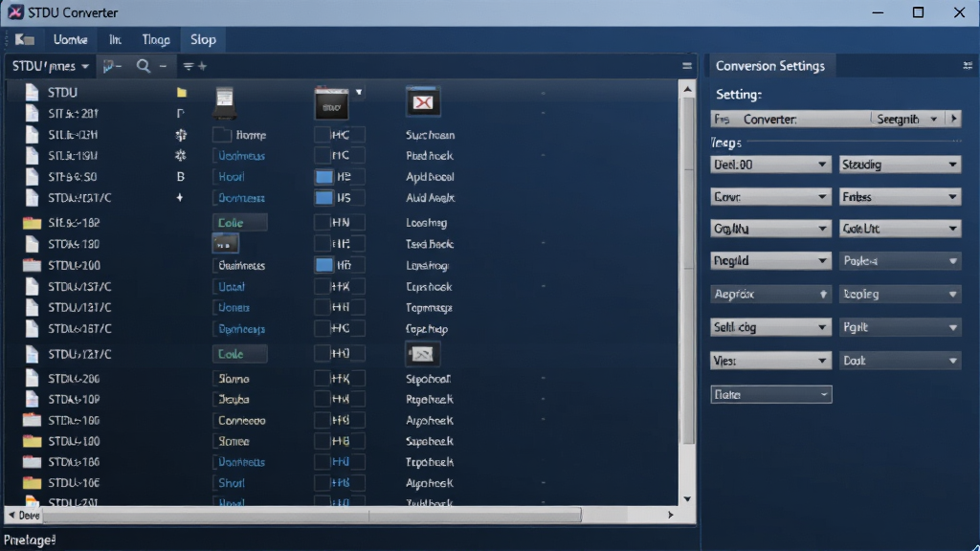This screenshot has height=551, width=980.
Task: Click the horizontal scrollbar's right arrow
Action: pyautogui.click(x=671, y=516)
